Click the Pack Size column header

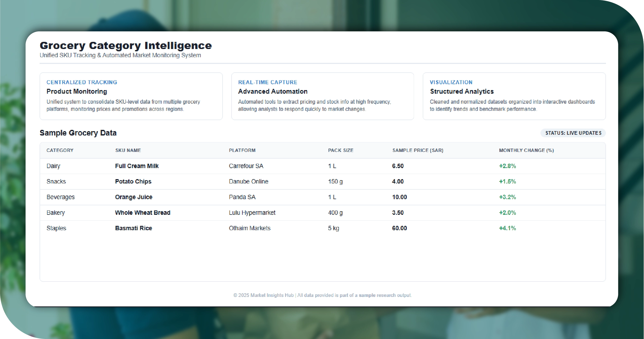pos(341,150)
